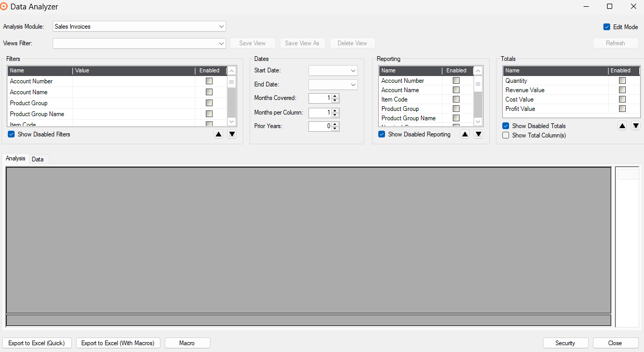This screenshot has width=644, height=352.
Task: Click Months Covered input field
Action: (x=320, y=98)
